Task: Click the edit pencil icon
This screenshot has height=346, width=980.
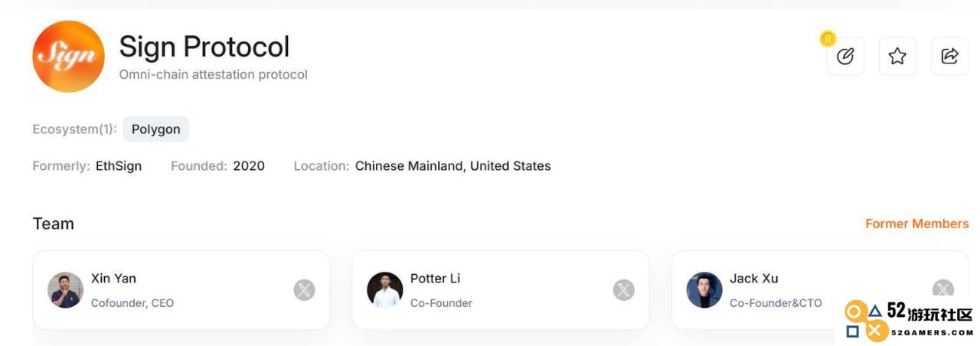Action: (x=845, y=56)
